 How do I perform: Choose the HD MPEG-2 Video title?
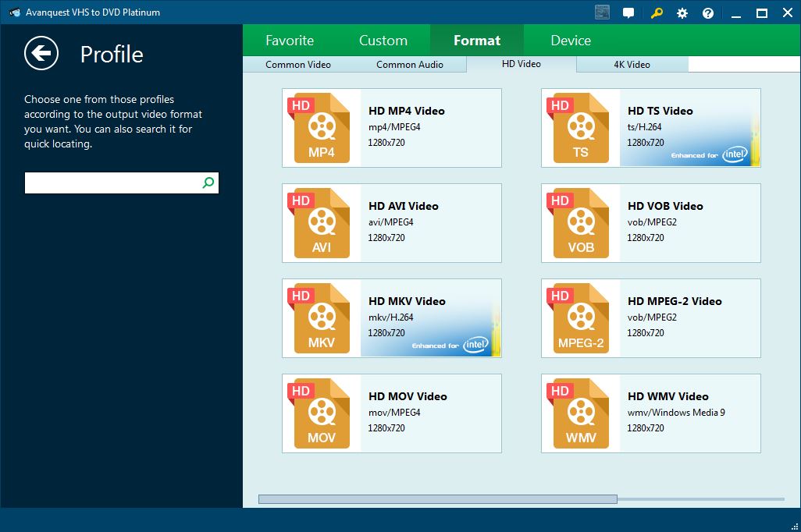(x=675, y=301)
